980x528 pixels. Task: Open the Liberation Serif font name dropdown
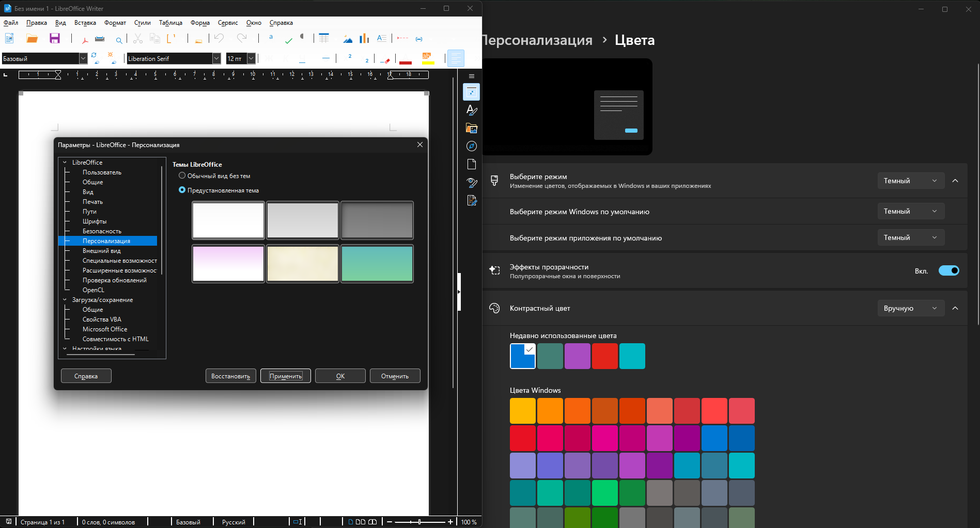(216, 59)
